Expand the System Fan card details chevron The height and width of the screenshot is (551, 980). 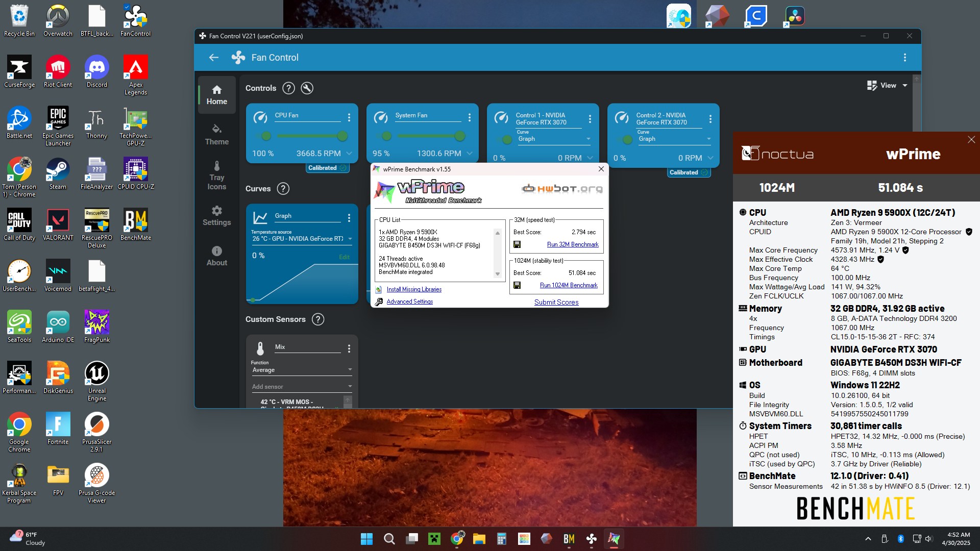tap(470, 154)
